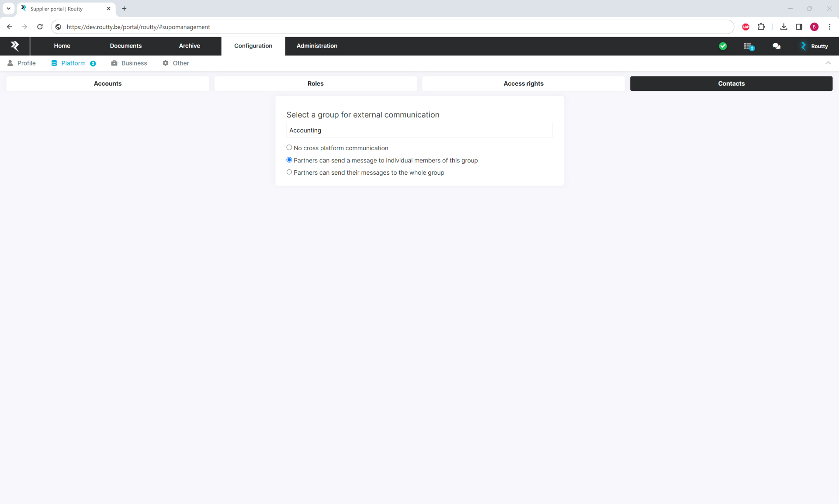Click the Routty arrow icon near username
The image size is (839, 504).
[803, 46]
